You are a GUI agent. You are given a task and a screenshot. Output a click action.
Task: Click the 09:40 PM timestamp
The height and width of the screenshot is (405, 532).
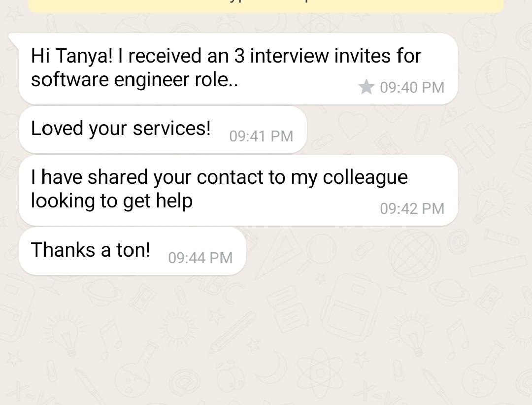pyautogui.click(x=412, y=88)
